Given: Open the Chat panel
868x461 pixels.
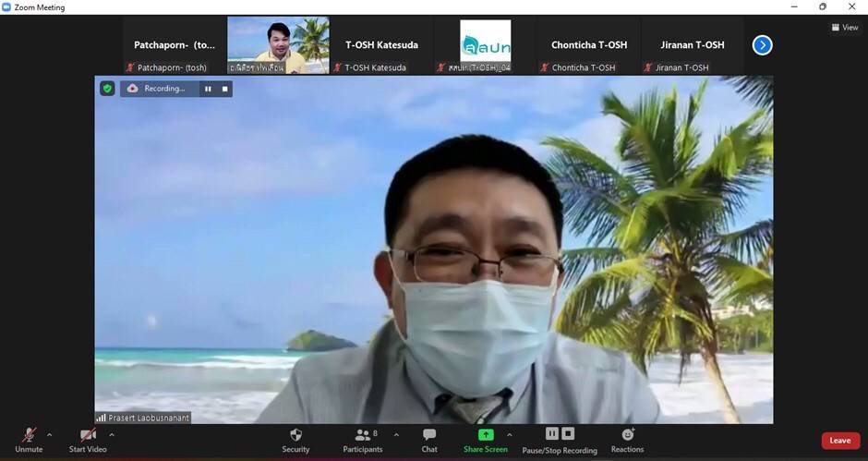Looking at the screenshot, I should pyautogui.click(x=429, y=439).
